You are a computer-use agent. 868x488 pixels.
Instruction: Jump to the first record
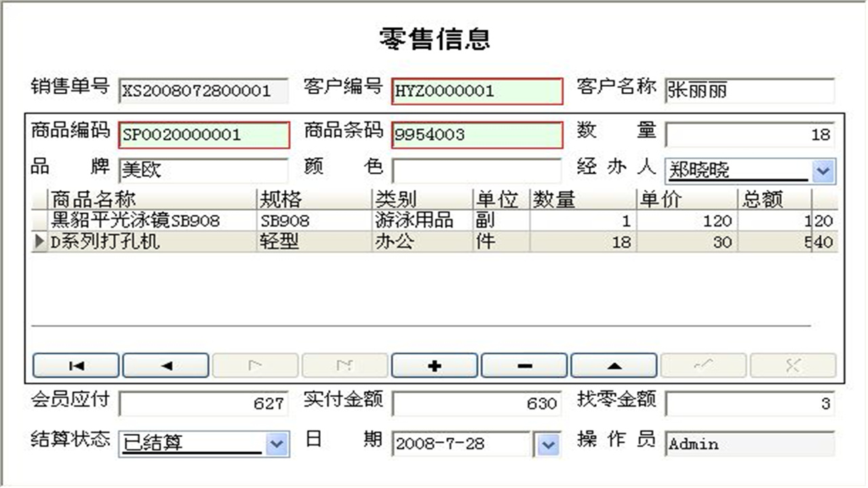(x=76, y=365)
